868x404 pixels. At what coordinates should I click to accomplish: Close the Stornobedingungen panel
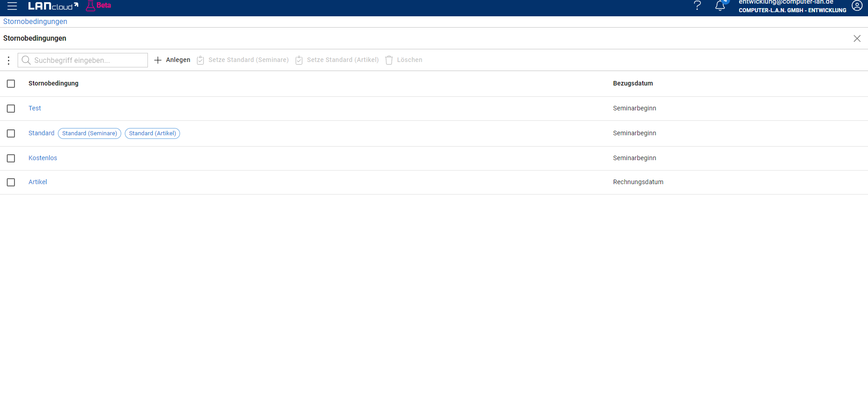[x=857, y=38]
